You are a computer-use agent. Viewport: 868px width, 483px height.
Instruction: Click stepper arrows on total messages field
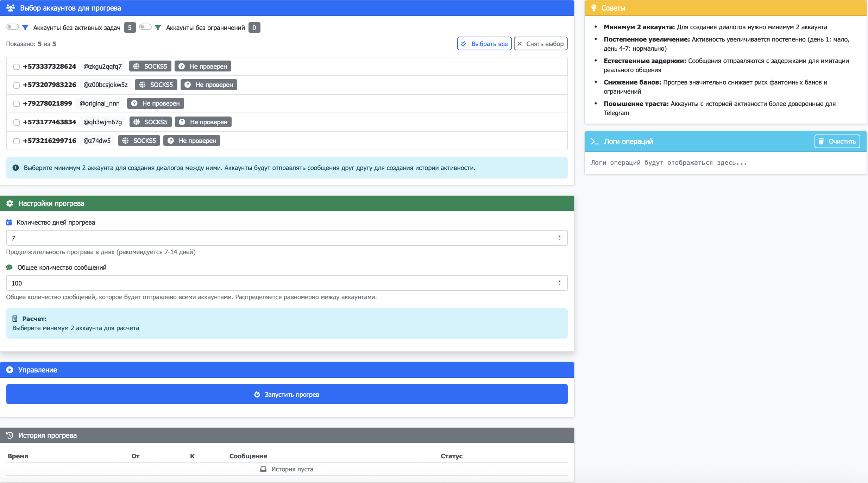click(559, 283)
